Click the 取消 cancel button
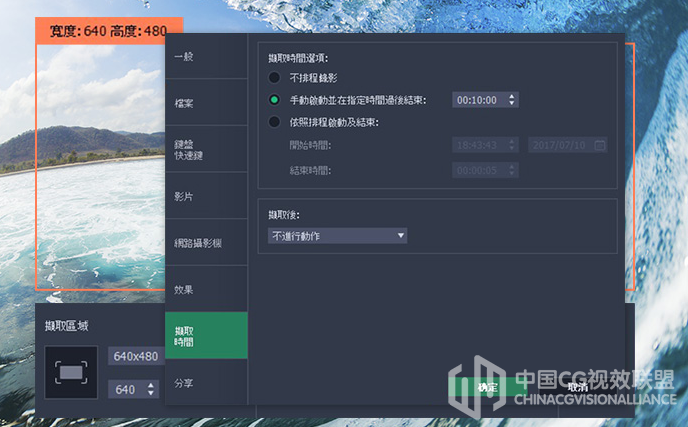 (578, 387)
